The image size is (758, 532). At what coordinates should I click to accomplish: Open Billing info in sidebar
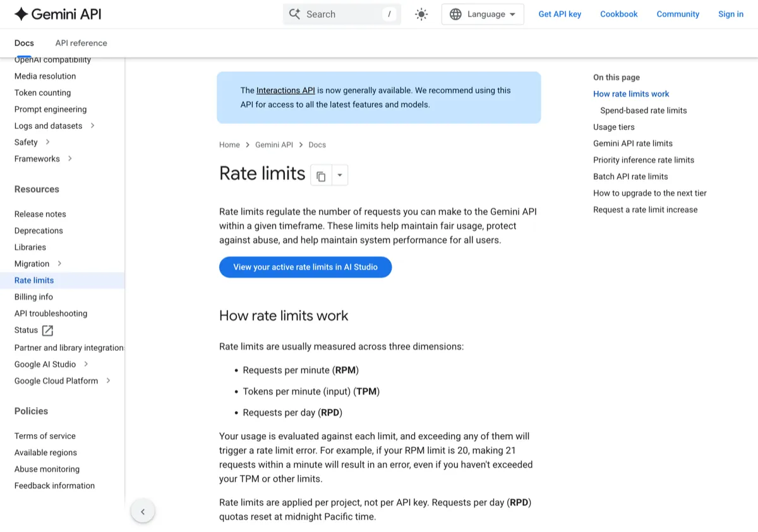33,297
